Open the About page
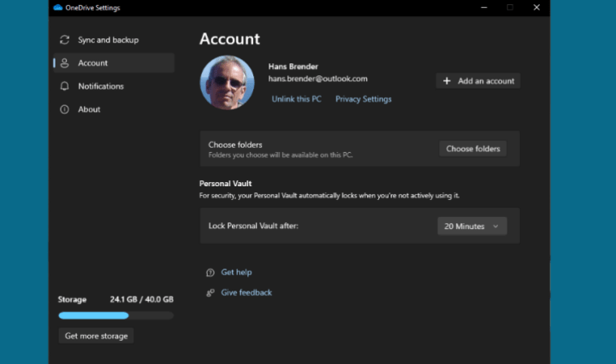This screenshot has height=364, width=616. (89, 109)
